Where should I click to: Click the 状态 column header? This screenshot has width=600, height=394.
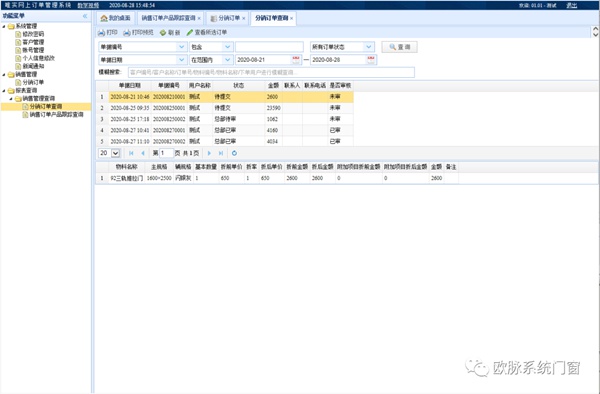tap(239, 86)
